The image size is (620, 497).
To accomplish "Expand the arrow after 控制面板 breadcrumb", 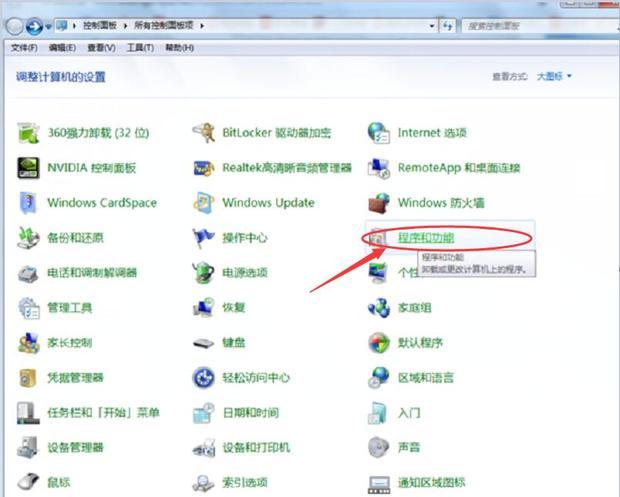I will tap(125, 26).
